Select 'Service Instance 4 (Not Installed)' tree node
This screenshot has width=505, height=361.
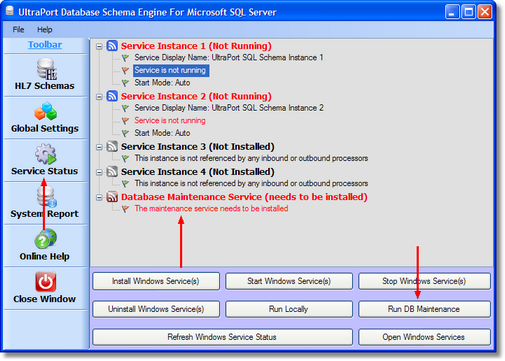tap(198, 172)
